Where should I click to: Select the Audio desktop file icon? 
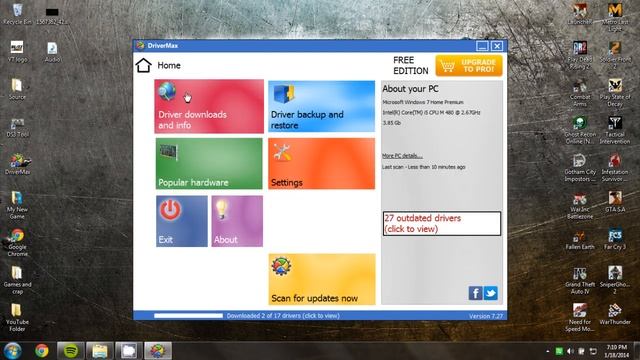click(52, 52)
